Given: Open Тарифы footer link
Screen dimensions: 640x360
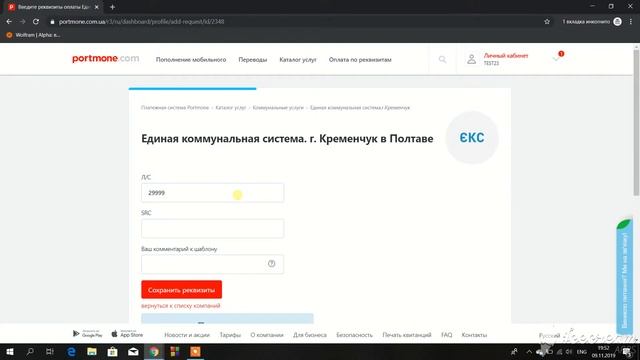Looking at the screenshot, I should (230, 335).
